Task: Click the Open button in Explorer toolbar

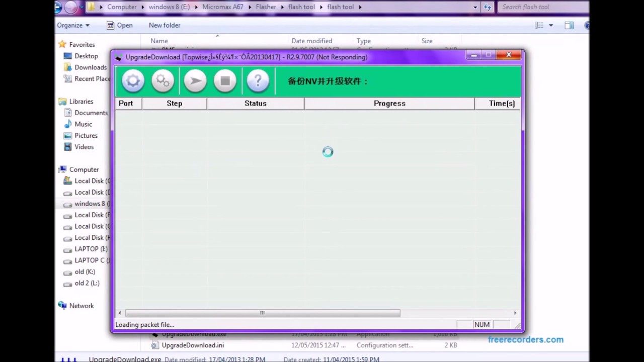Action: (120, 25)
